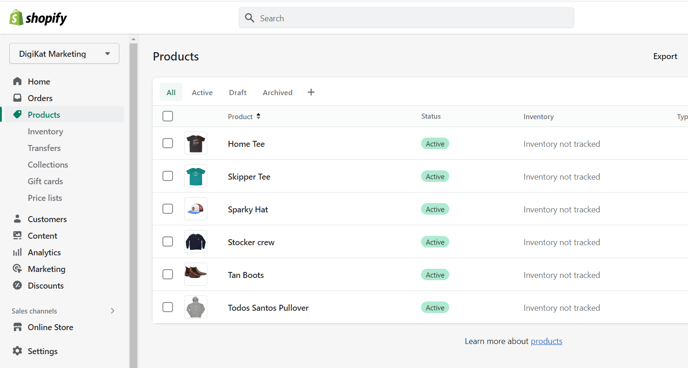This screenshot has width=688, height=368.
Task: Open Tan Boots product thumbnail
Action: [196, 275]
